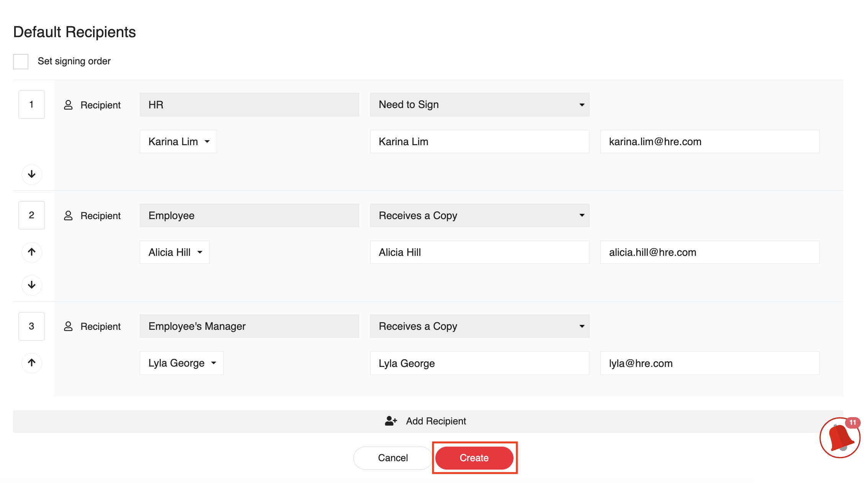Click the Cancel button
Viewport: 868px width, 483px height.
click(393, 458)
